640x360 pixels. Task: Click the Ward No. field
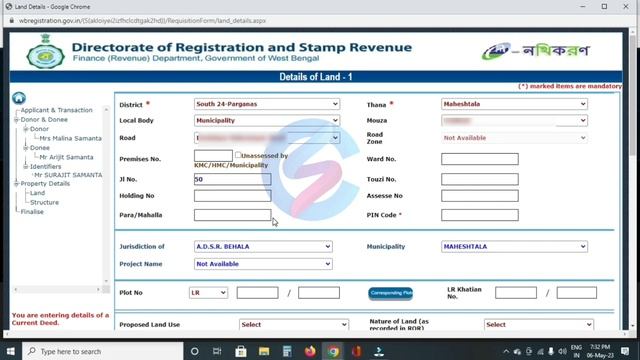(480, 159)
